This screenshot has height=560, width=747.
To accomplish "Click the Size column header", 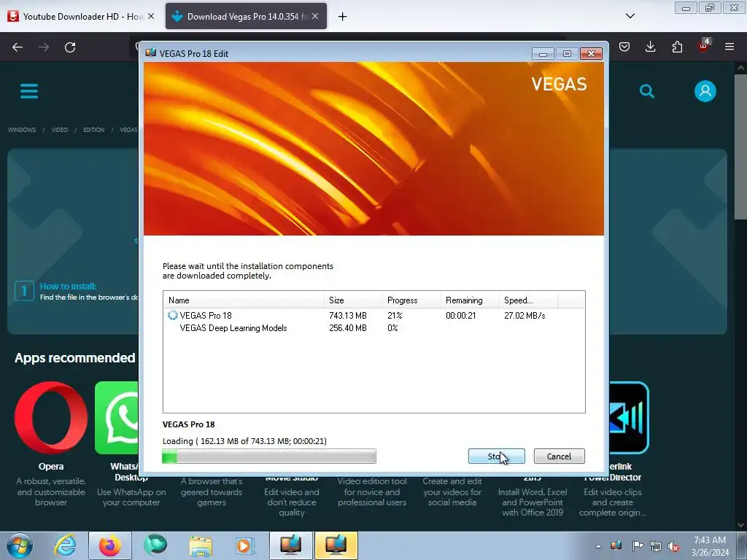I will pos(353,300).
